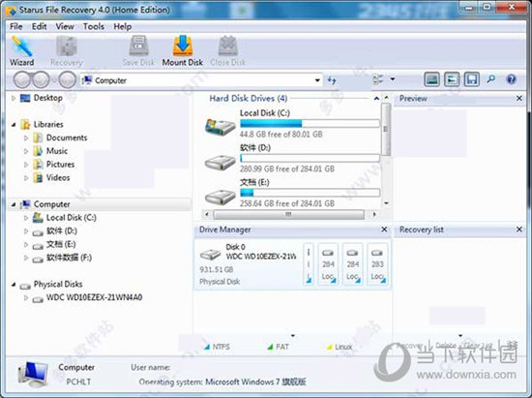The height and width of the screenshot is (398, 532).
Task: Click the Recovery toolbar icon
Action: click(67, 51)
